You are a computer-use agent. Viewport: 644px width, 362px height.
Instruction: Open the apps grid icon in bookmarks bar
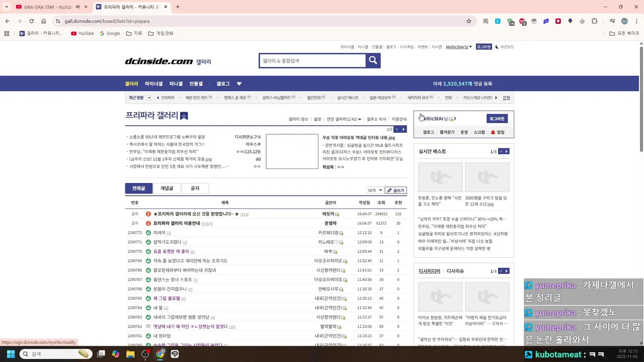coord(7,33)
